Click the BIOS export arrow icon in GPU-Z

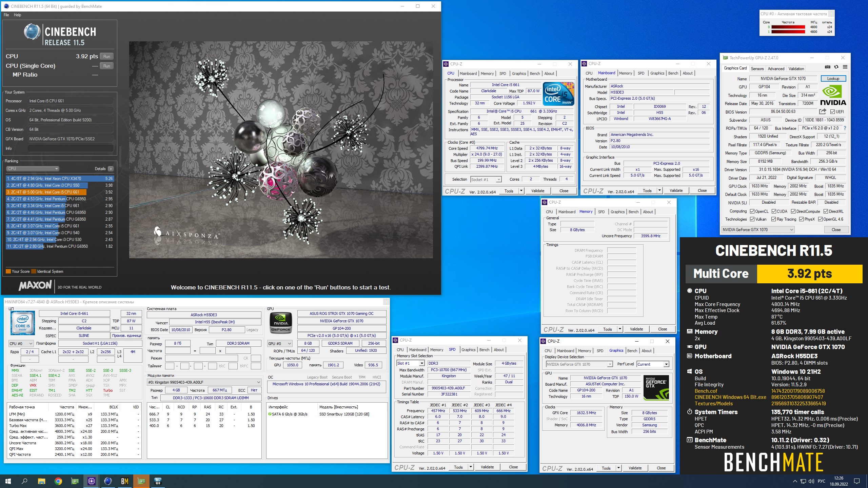[823, 111]
